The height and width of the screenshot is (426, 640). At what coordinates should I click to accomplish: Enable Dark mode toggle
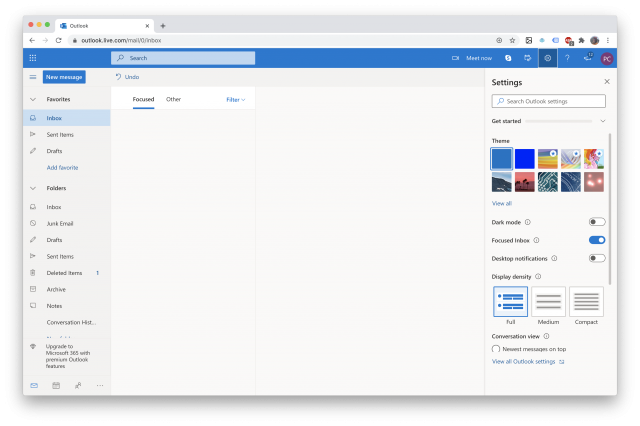pos(597,222)
